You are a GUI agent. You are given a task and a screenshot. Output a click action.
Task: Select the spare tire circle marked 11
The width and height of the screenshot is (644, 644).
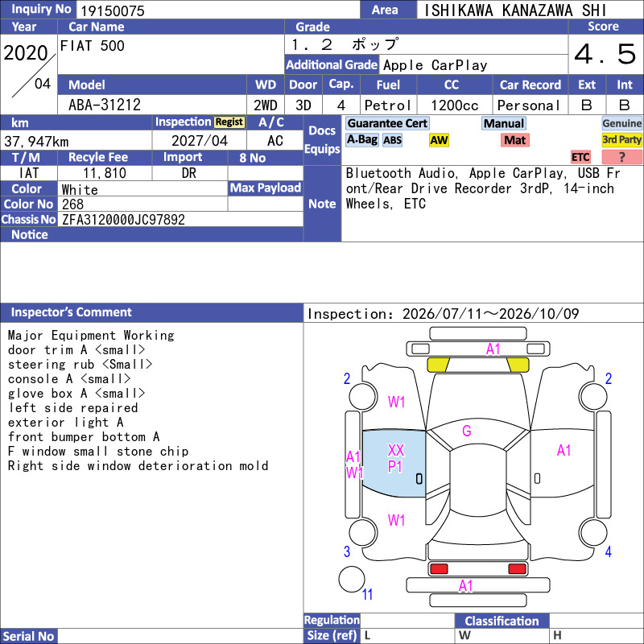point(352,579)
